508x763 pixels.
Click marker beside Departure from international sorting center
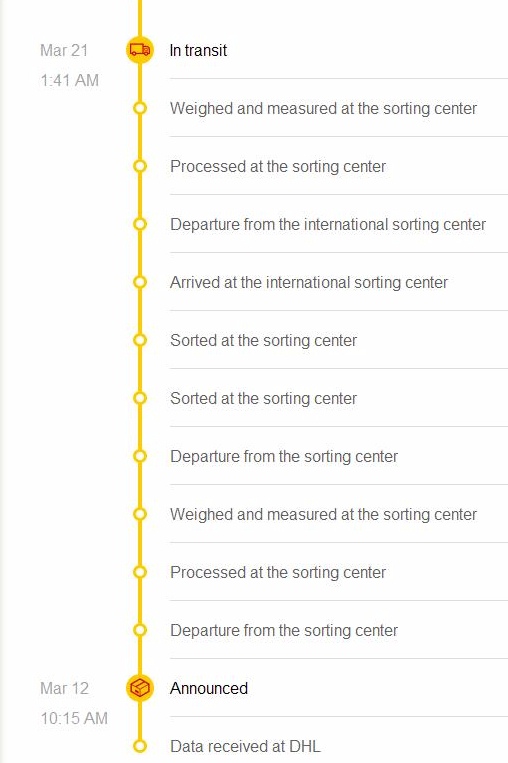[140, 224]
